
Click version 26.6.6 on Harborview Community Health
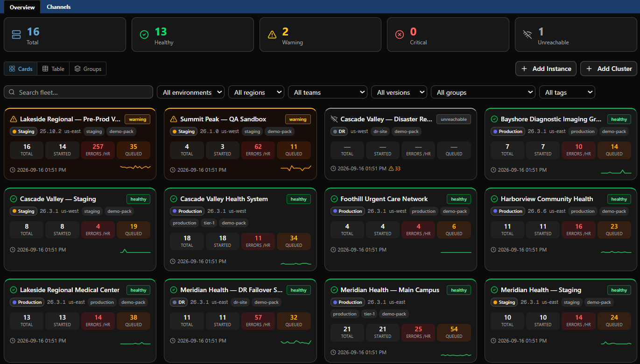coord(537,211)
